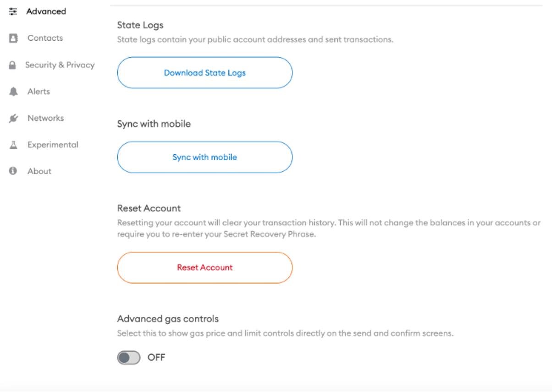Select the Alerts settings label
The height and width of the screenshot is (392, 552).
point(39,92)
